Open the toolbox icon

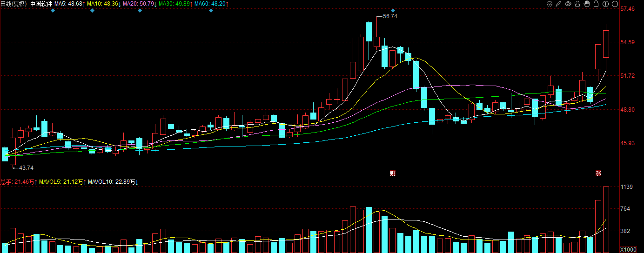coord(577,4)
